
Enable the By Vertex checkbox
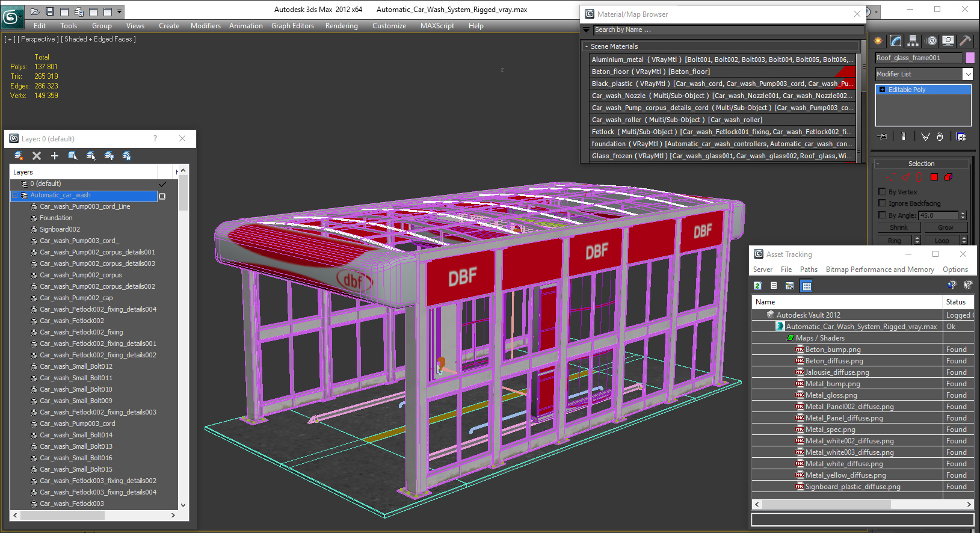883,192
